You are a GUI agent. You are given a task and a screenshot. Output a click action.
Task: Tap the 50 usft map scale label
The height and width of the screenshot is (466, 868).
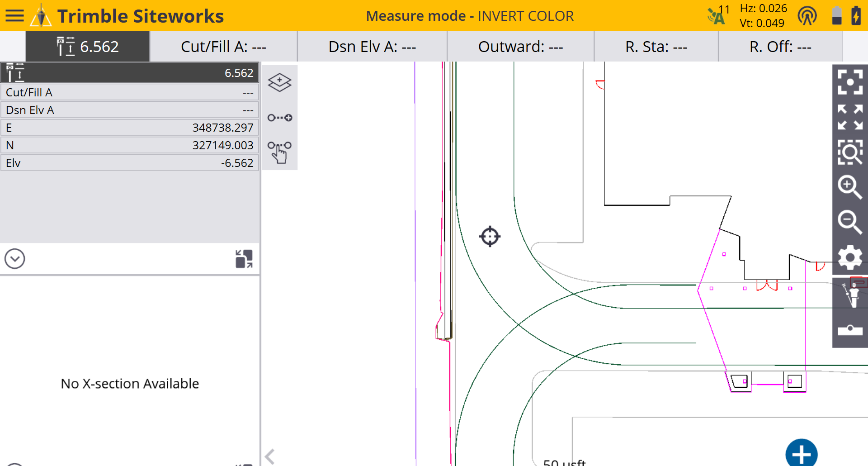coord(564,462)
